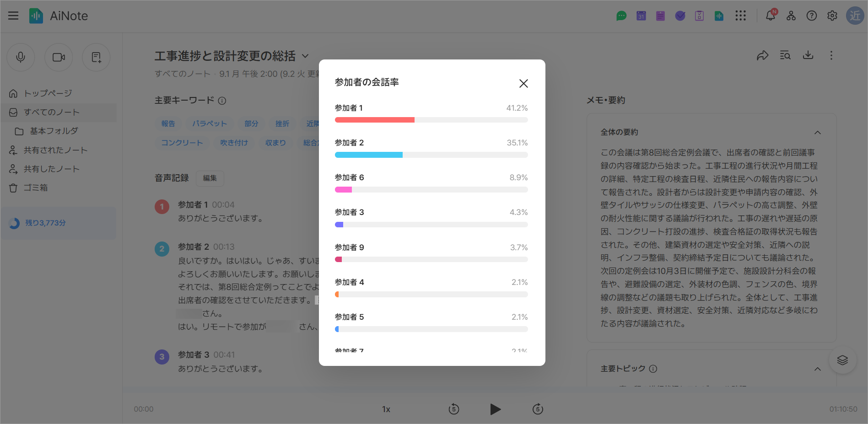Expand the note title dropdown arrow
The width and height of the screenshot is (868, 424).
point(305,56)
